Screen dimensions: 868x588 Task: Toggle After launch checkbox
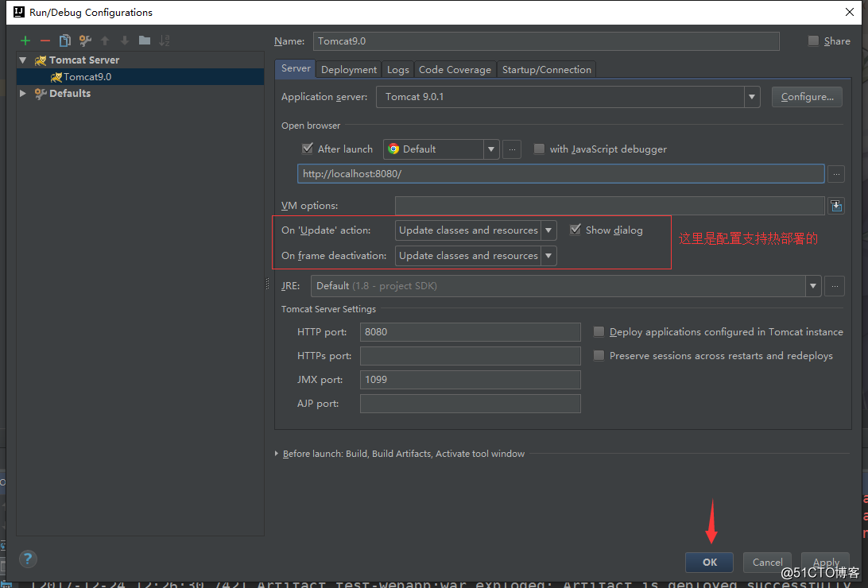(308, 149)
